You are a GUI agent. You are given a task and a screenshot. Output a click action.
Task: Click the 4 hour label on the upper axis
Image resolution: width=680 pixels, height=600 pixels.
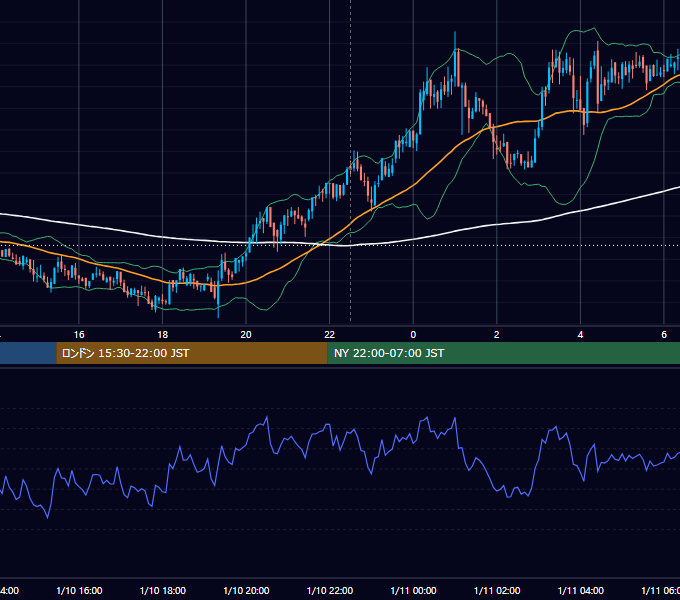pyautogui.click(x=580, y=335)
